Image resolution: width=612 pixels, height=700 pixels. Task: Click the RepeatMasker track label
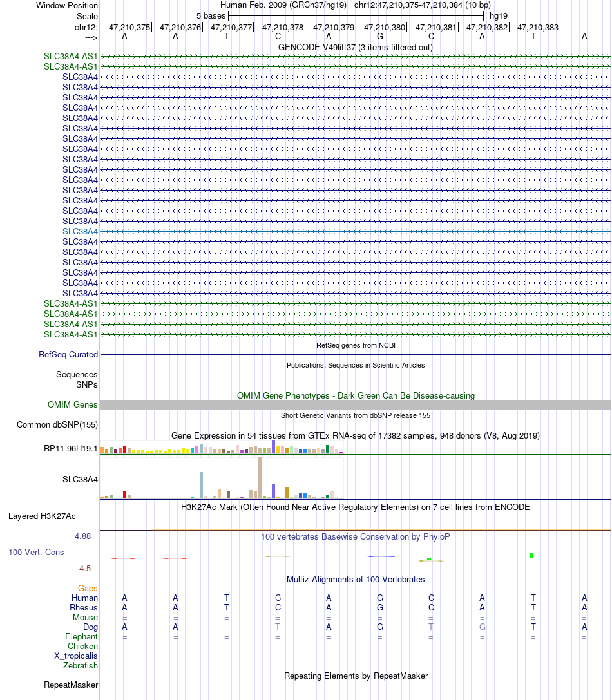[x=71, y=685]
